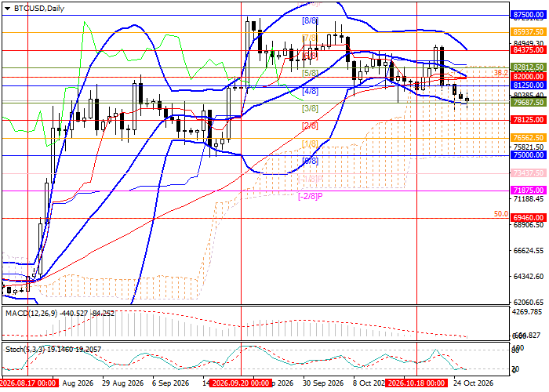Select the 73437.50 price level label

(x=528, y=173)
